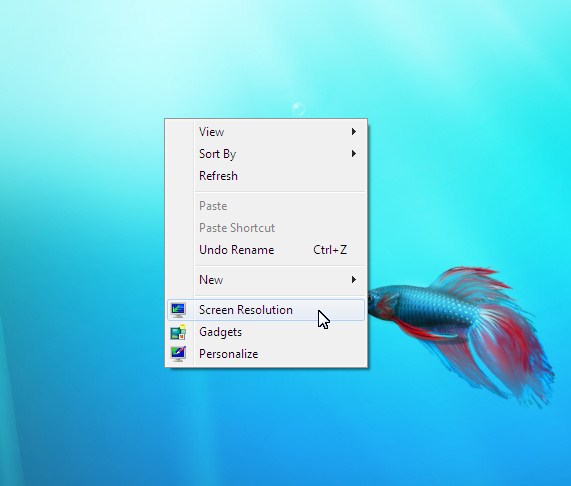Choose Personalize from the context menu
The width and height of the screenshot is (571, 486).
266,354
